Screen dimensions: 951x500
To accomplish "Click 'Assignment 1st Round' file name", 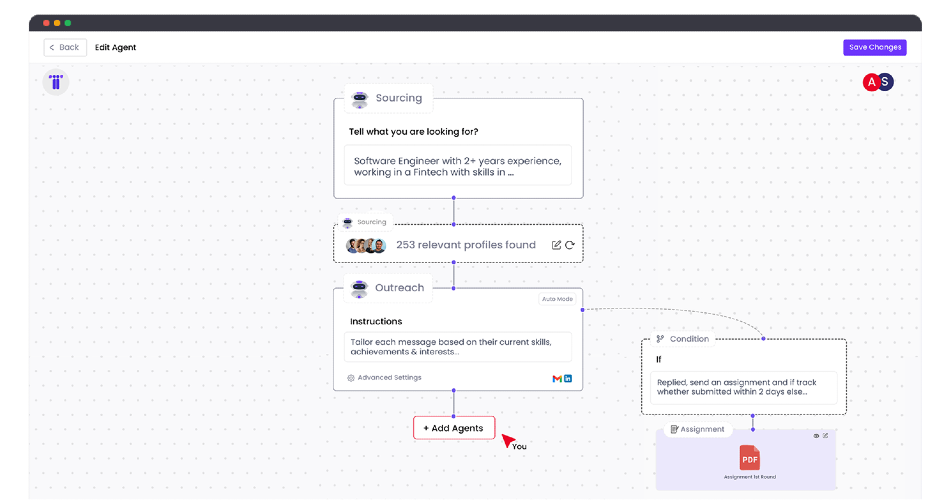I will tap(750, 477).
